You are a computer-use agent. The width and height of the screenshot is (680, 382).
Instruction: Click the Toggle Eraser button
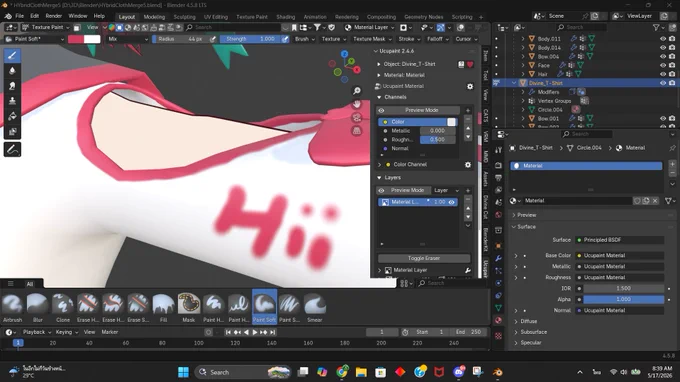424,258
